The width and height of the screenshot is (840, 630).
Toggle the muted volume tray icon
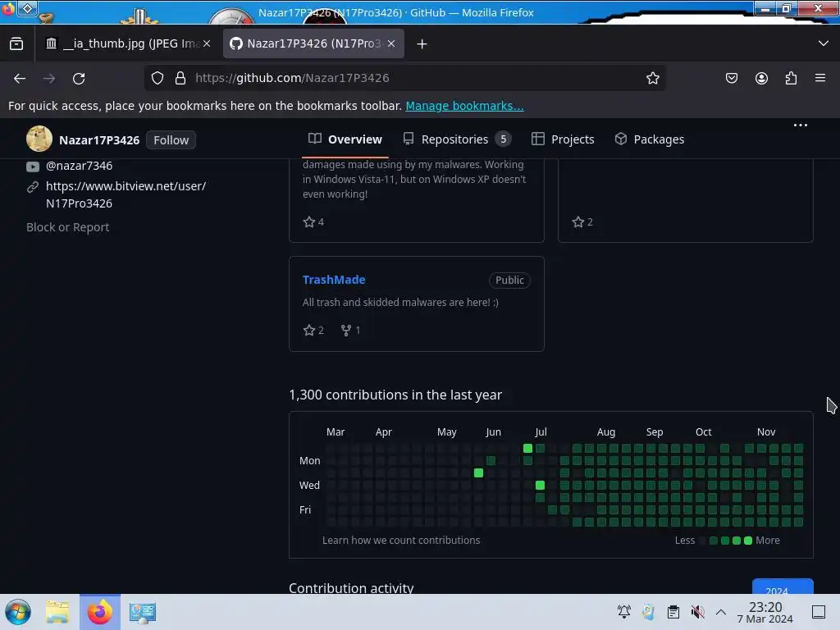click(697, 611)
